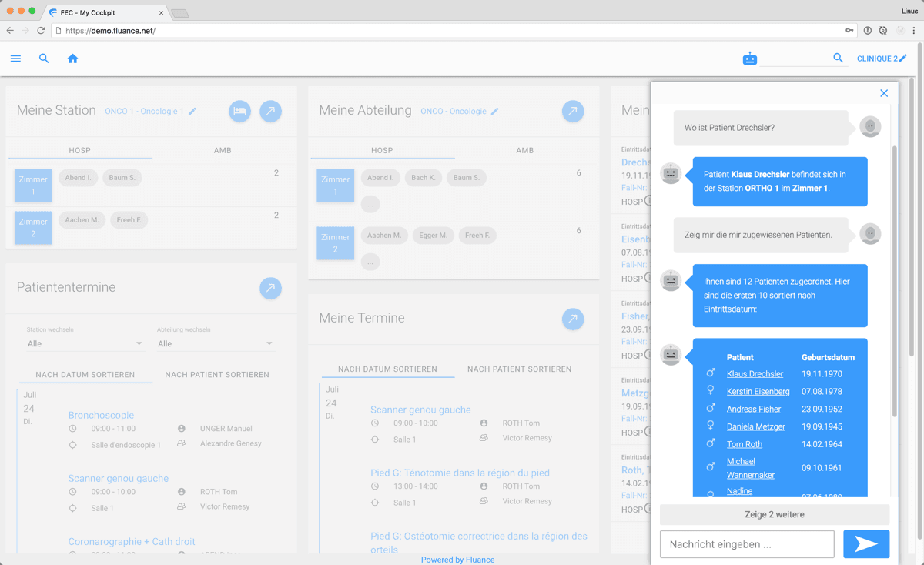The image size is (924, 565).
Task: Click the home icon in toolbar
Action: (x=72, y=59)
